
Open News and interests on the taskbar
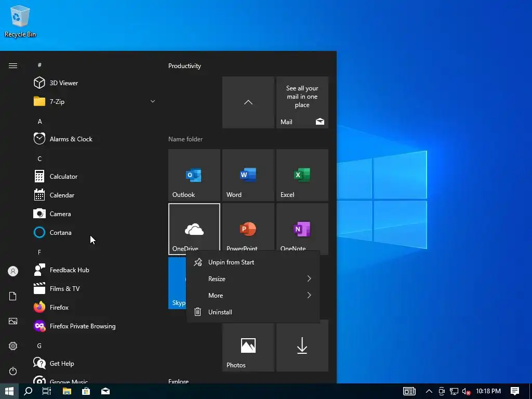click(409, 391)
